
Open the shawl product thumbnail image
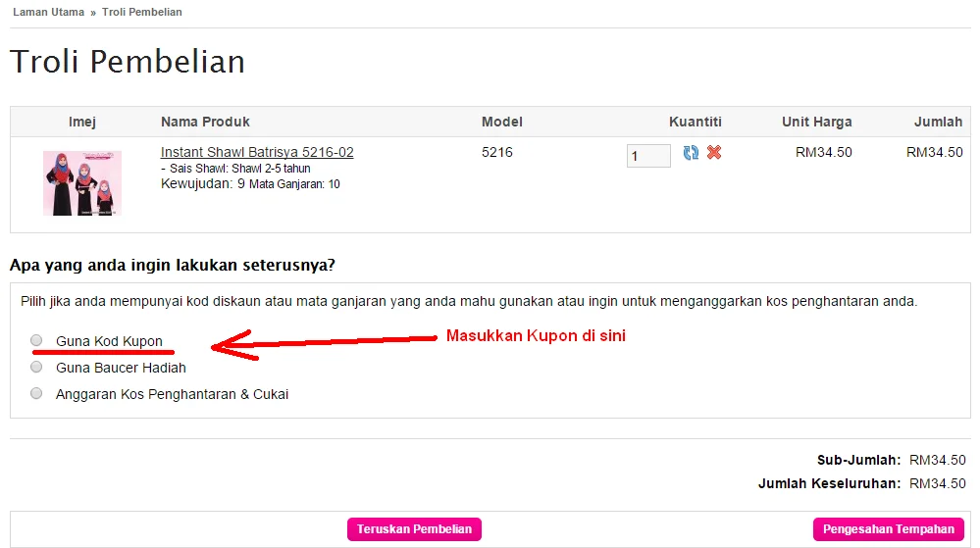pos(81,183)
